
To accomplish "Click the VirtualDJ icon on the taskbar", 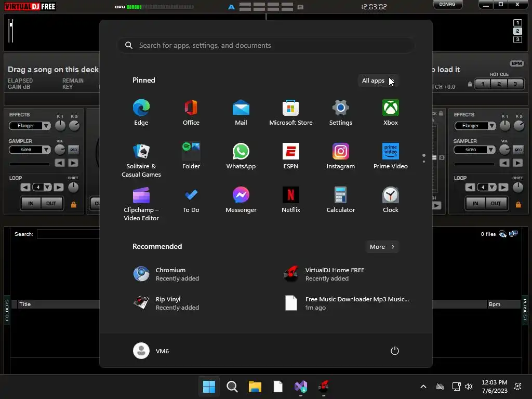I will click(324, 387).
